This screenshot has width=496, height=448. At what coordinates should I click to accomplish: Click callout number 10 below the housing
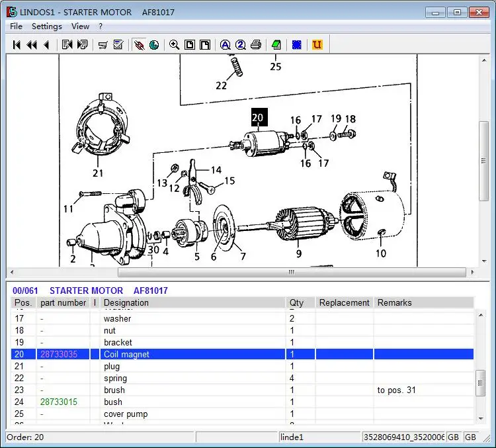[381, 253]
